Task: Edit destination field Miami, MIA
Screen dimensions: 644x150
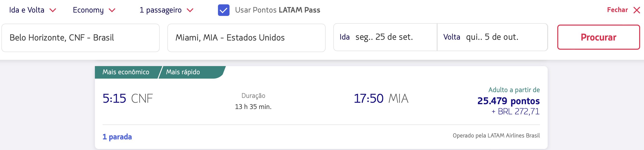Action: (x=246, y=38)
